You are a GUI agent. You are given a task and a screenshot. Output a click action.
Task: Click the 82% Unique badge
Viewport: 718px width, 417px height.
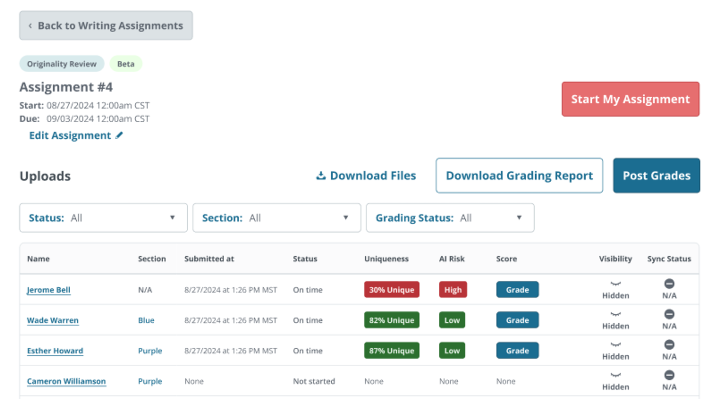[x=392, y=320]
